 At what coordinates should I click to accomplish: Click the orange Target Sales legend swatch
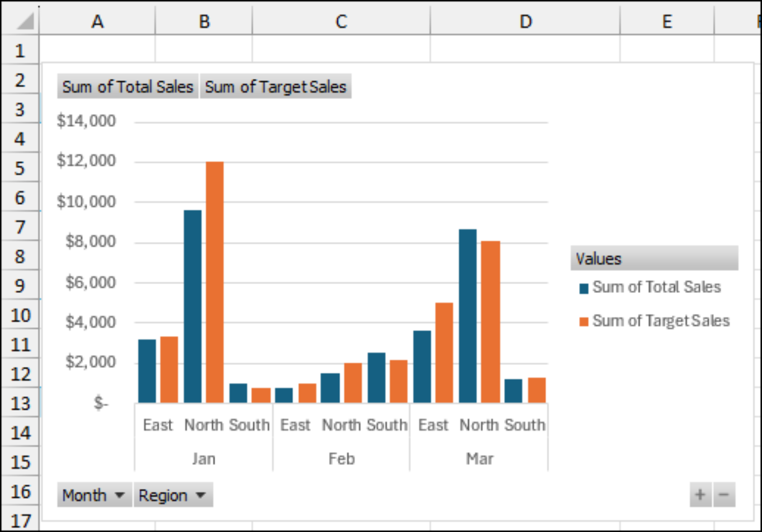[x=584, y=322]
